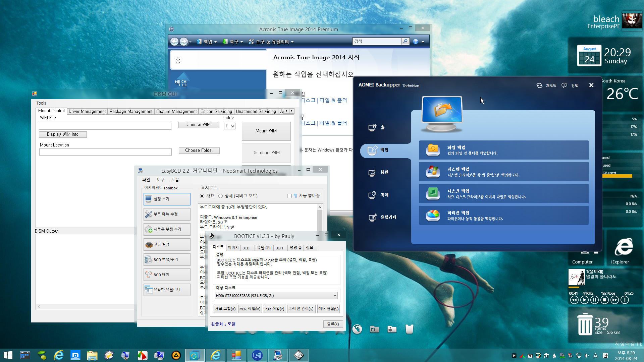Click Choose Folder button in DISM GUI

[199, 150]
